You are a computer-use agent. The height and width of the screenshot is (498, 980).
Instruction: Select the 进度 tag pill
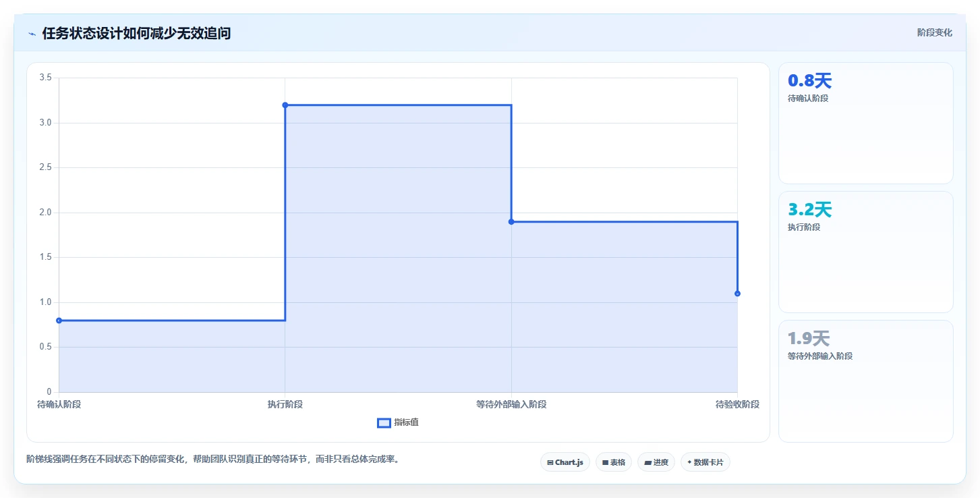(656, 462)
